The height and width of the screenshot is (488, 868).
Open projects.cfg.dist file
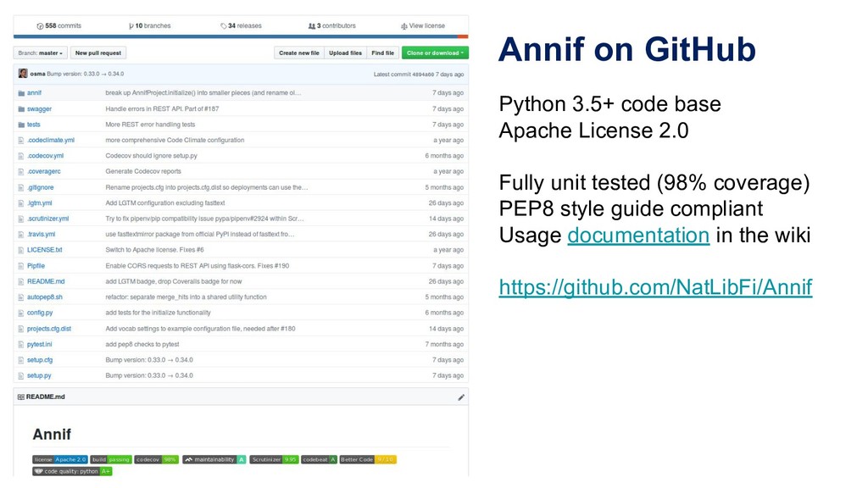48,329
